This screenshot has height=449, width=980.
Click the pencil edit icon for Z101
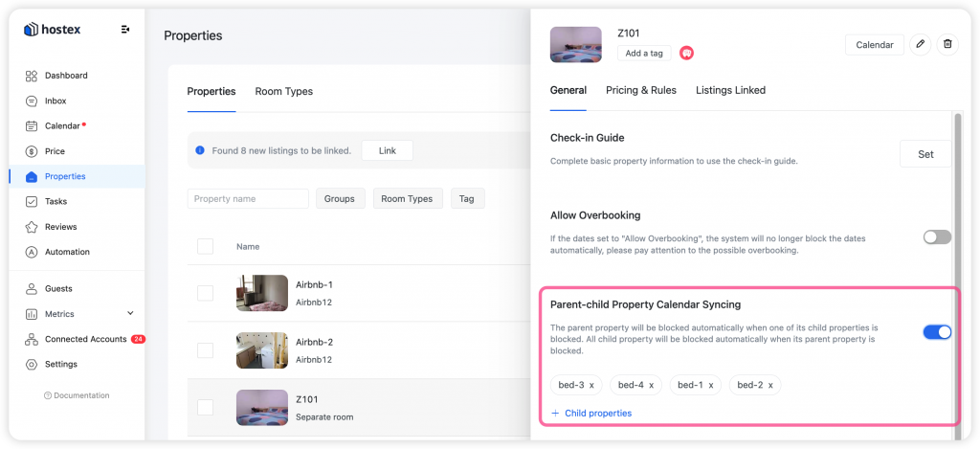pyautogui.click(x=920, y=44)
